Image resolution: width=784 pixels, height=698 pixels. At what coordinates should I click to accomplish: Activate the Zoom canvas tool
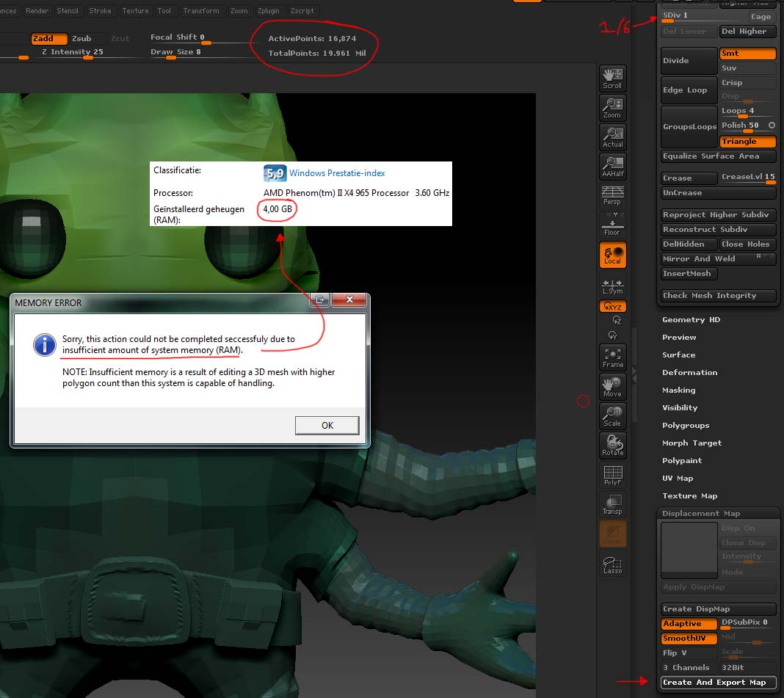[x=612, y=106]
